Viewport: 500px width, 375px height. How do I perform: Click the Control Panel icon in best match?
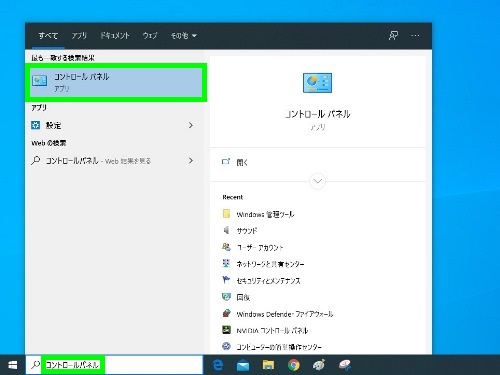[x=39, y=80]
